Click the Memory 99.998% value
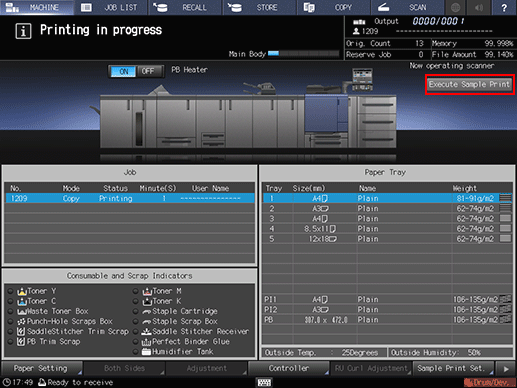517x388 pixels. point(499,44)
